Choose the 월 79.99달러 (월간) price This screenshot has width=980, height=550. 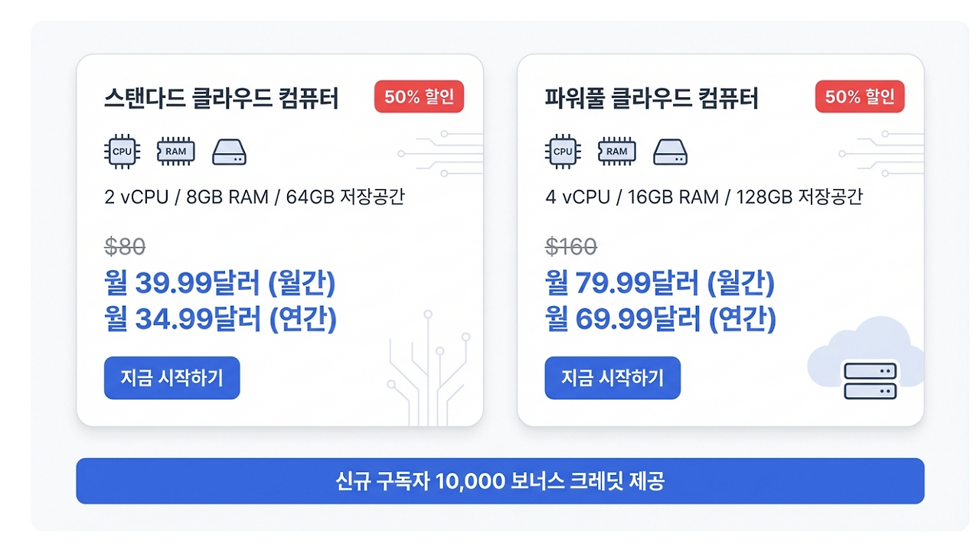(x=660, y=284)
